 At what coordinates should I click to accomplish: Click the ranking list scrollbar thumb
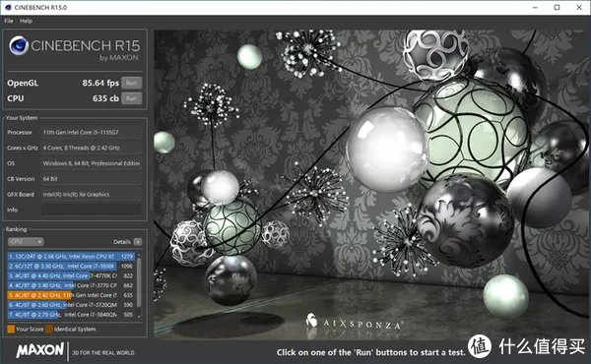pos(139,282)
